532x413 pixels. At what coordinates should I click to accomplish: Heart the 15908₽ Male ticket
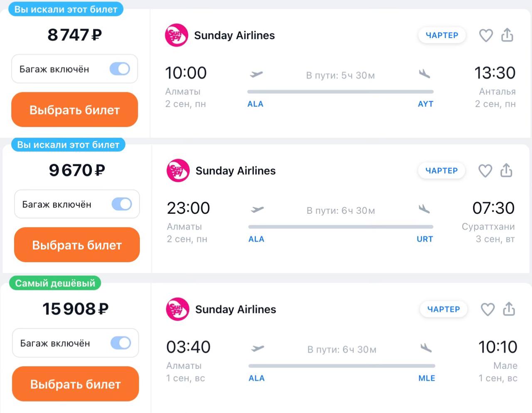(x=487, y=309)
